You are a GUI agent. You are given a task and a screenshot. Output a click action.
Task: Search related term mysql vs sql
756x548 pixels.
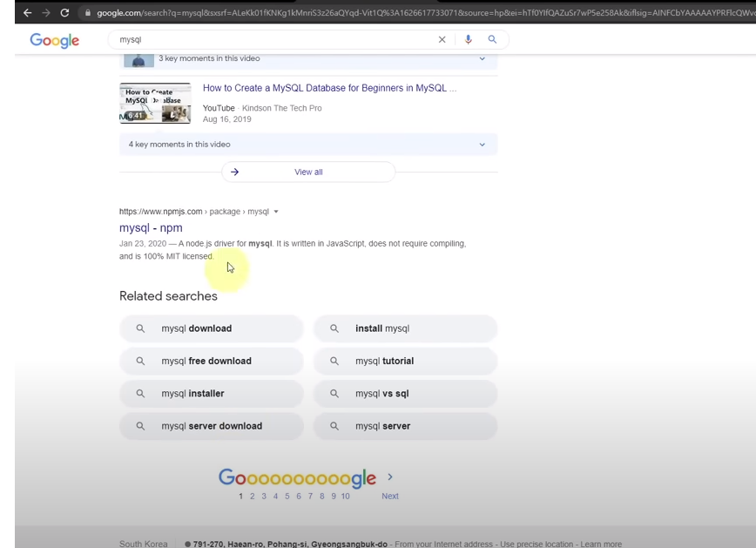click(406, 394)
